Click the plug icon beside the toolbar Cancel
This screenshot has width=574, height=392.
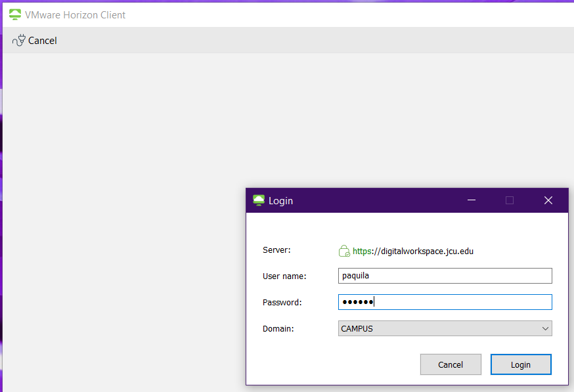18,40
